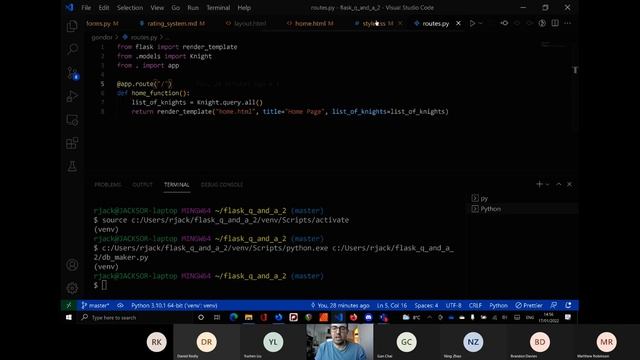Open the Search view in activity bar
The image size is (640, 360).
coord(72,49)
